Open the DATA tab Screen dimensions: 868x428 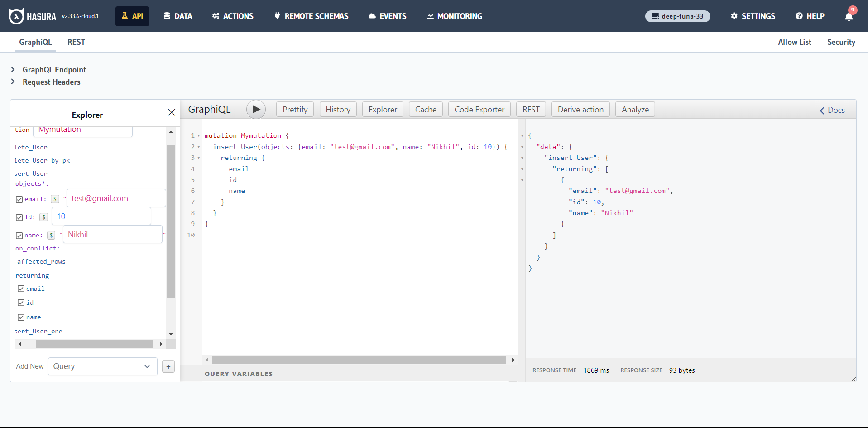coord(178,16)
